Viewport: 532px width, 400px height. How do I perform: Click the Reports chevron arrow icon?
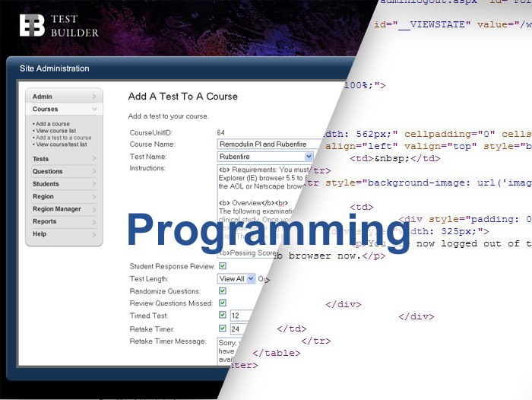94,221
